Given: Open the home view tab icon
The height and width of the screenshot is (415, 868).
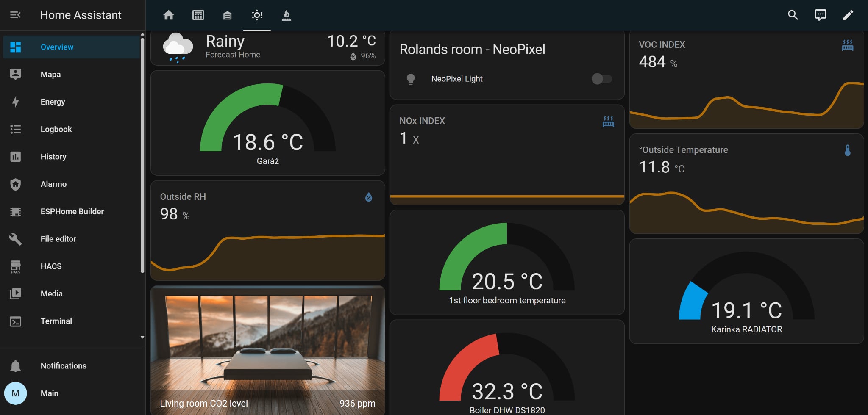Looking at the screenshot, I should coord(169,15).
